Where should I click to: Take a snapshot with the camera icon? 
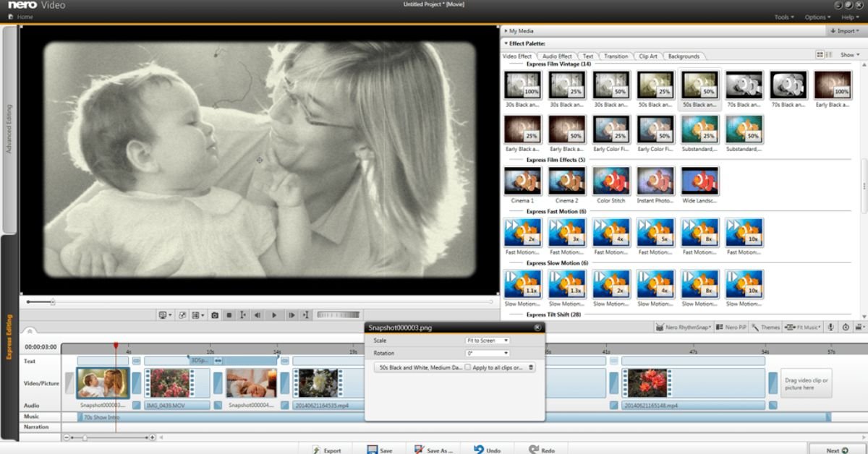215,315
